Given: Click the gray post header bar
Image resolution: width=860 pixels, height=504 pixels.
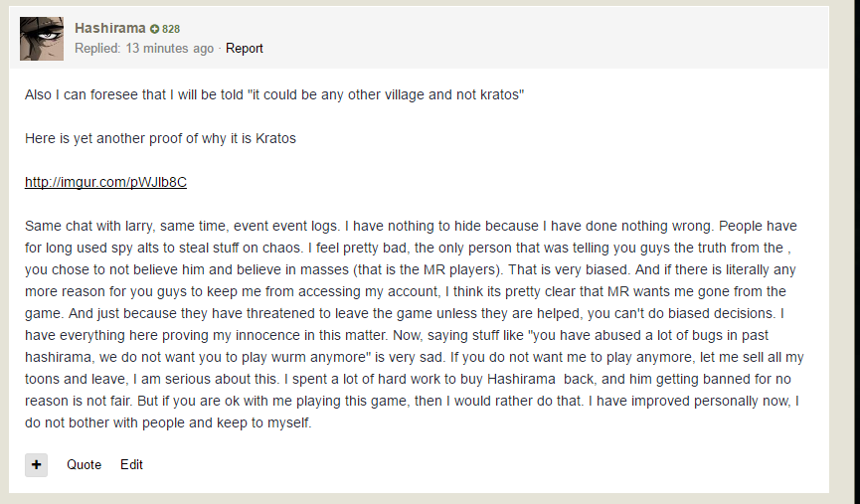Looking at the screenshot, I should pos(547,39).
